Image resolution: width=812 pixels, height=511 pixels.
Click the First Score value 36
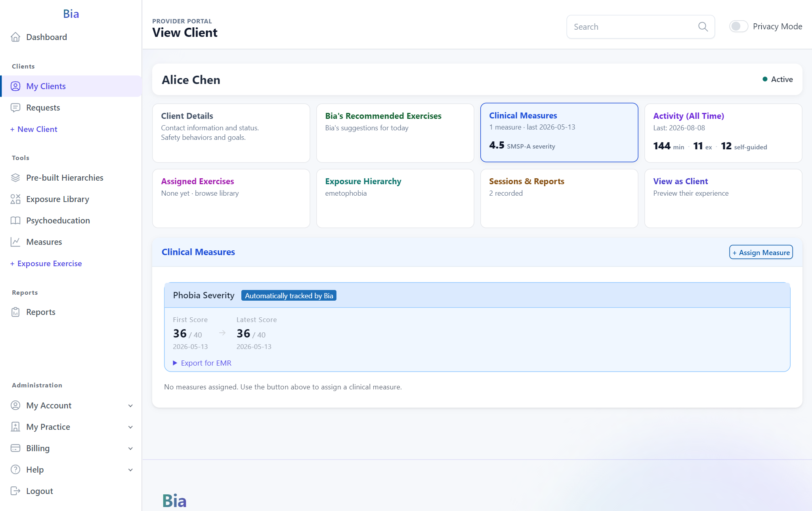[180, 334]
